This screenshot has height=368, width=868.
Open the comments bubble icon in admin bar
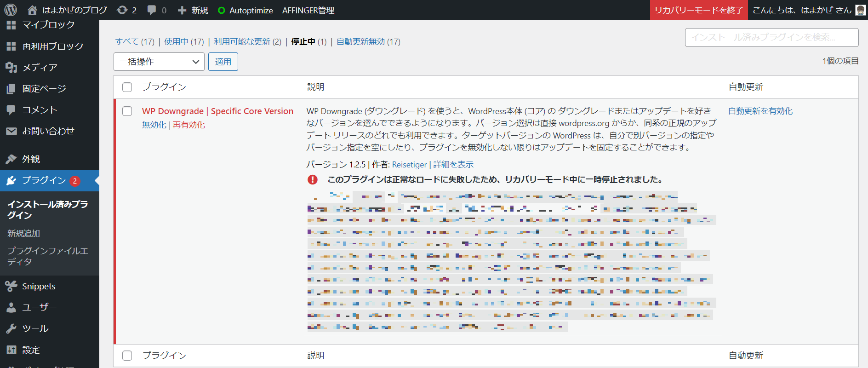click(152, 10)
